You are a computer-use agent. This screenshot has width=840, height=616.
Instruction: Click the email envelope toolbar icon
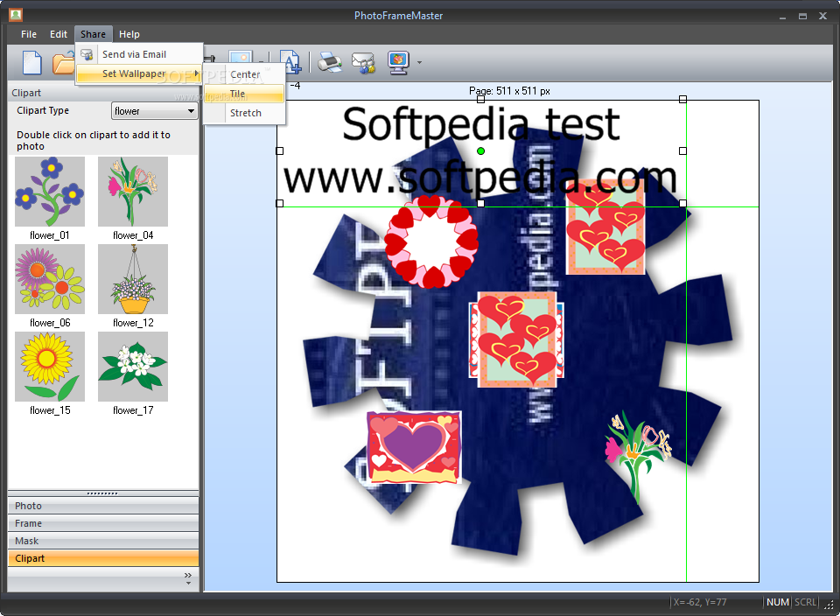pyautogui.click(x=363, y=63)
